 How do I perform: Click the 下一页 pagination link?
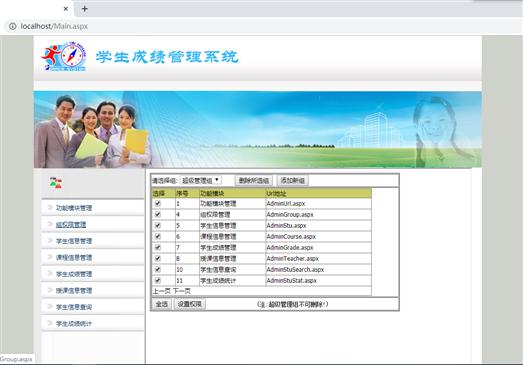[x=182, y=291]
